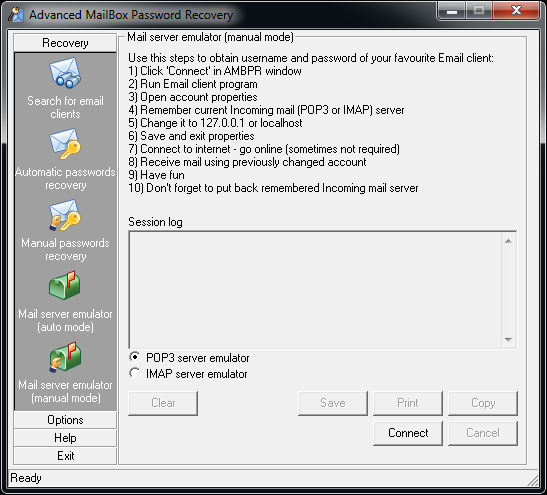Image resolution: width=547 pixels, height=495 pixels.
Task: Click the Cancel button
Action: pos(483,433)
